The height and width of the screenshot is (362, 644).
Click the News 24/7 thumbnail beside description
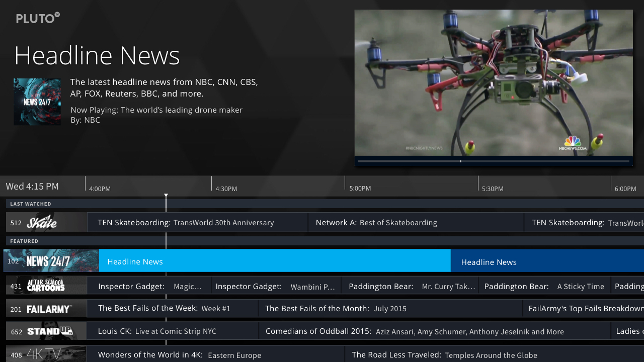[x=37, y=102]
